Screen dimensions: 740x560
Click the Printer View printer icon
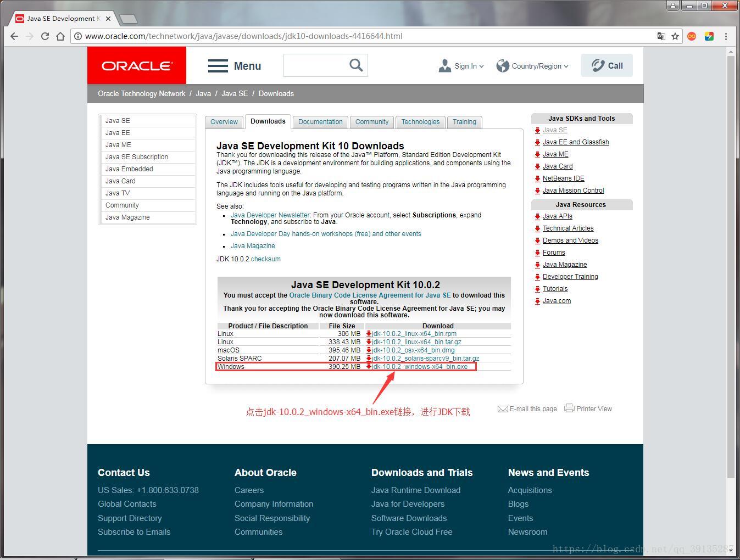[569, 408]
